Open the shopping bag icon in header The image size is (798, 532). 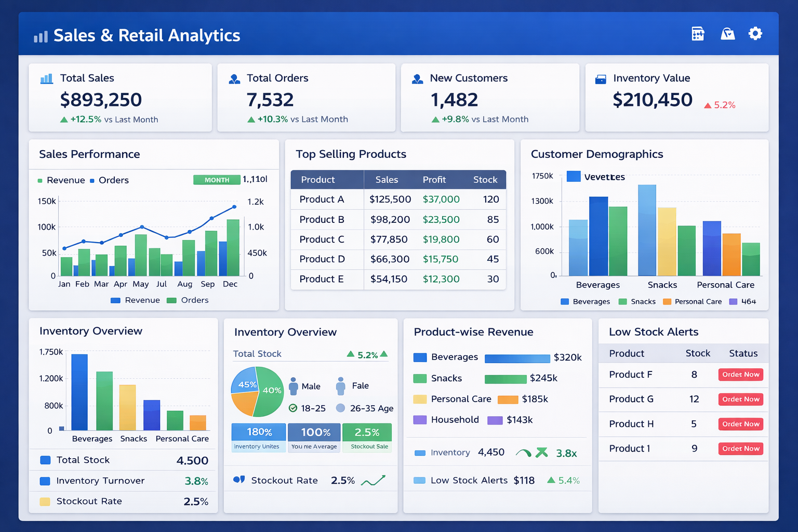727,34
